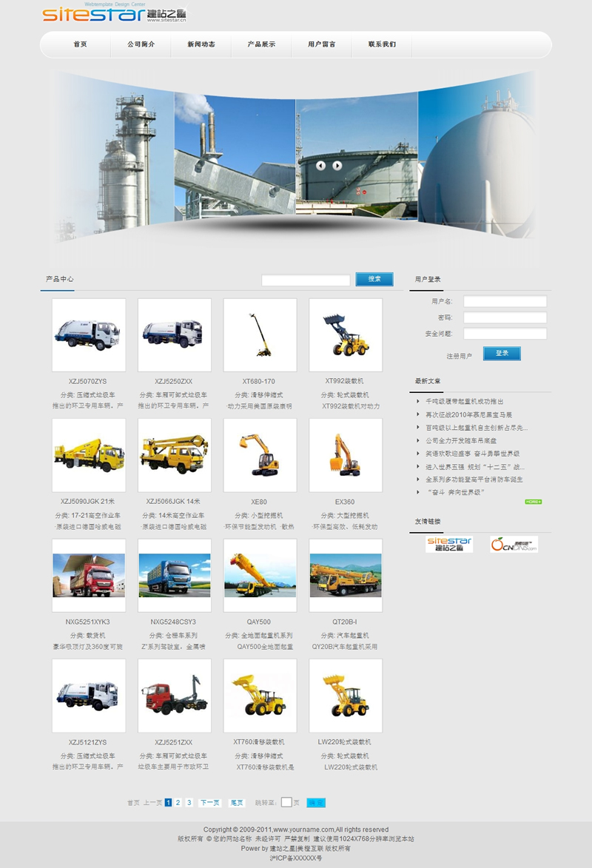Image resolution: width=592 pixels, height=868 pixels.
Task: Open the XE80 excavator product image
Action: coord(260,455)
